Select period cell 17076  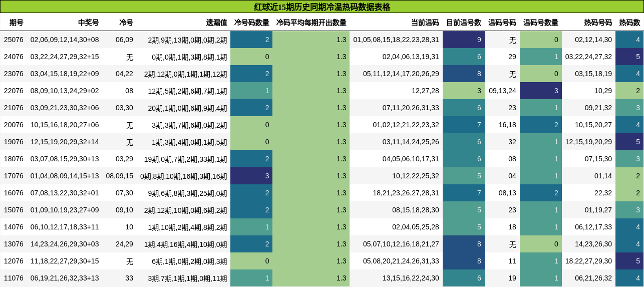pos(14,176)
